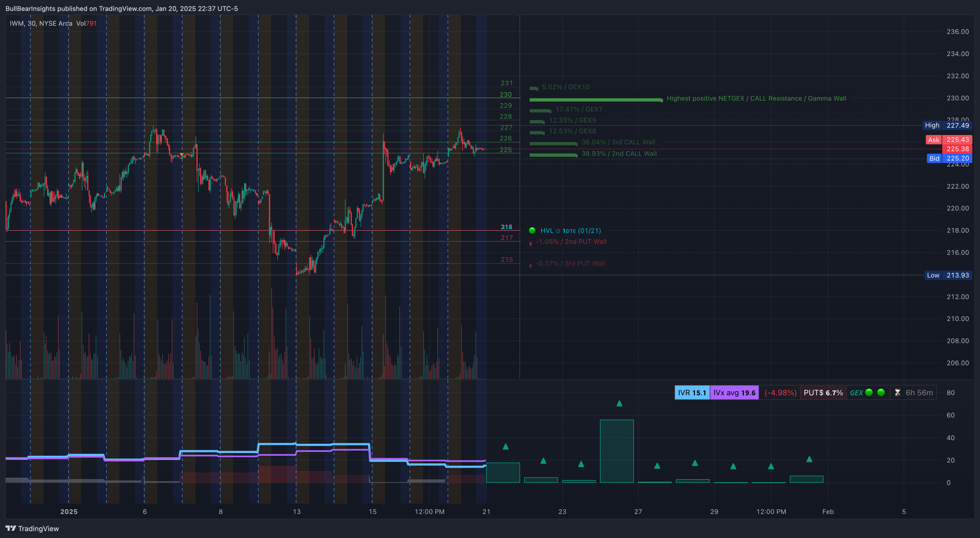Image resolution: width=980 pixels, height=538 pixels.
Task: Click the 12:00 PM label between 29 and Feb
Action: coord(771,511)
